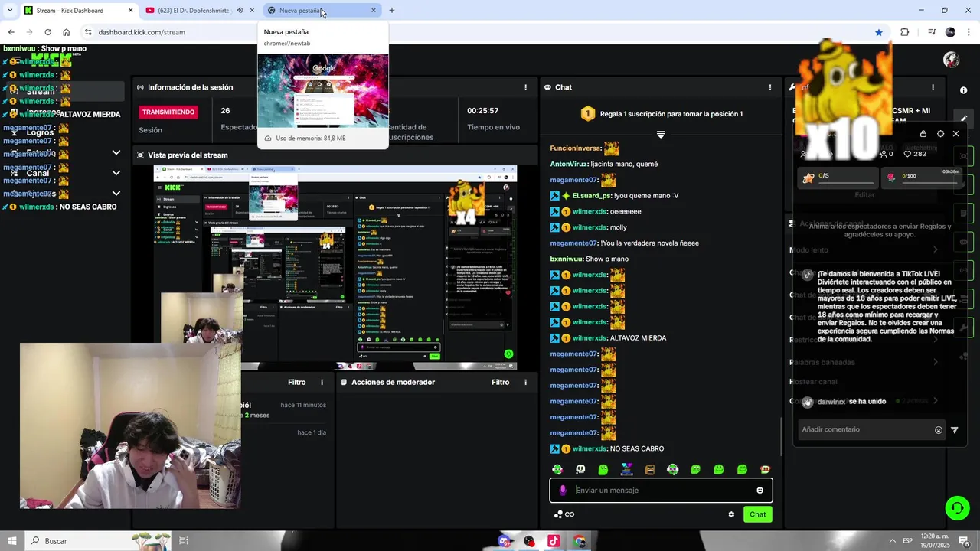This screenshot has height=551, width=980.
Task: Open user profile avatar at top right
Action: point(952,60)
